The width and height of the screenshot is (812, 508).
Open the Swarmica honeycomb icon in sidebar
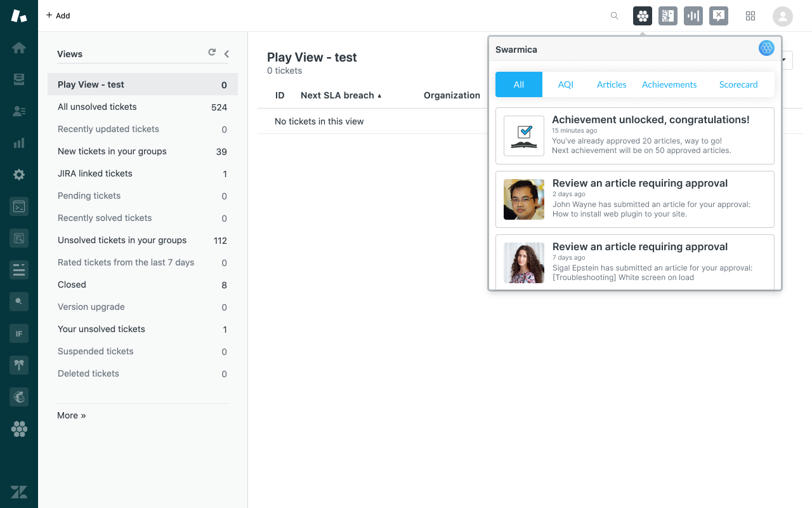(x=19, y=429)
